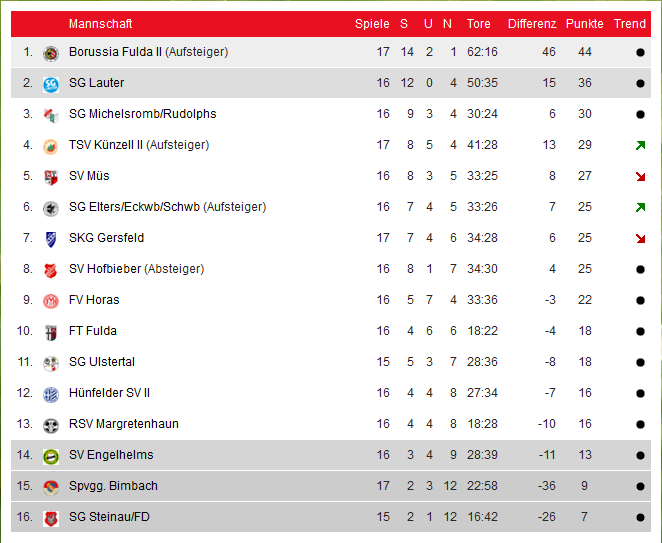Open the SG Michelsromb/Rudolphs team link
The image size is (662, 543).
(x=142, y=114)
